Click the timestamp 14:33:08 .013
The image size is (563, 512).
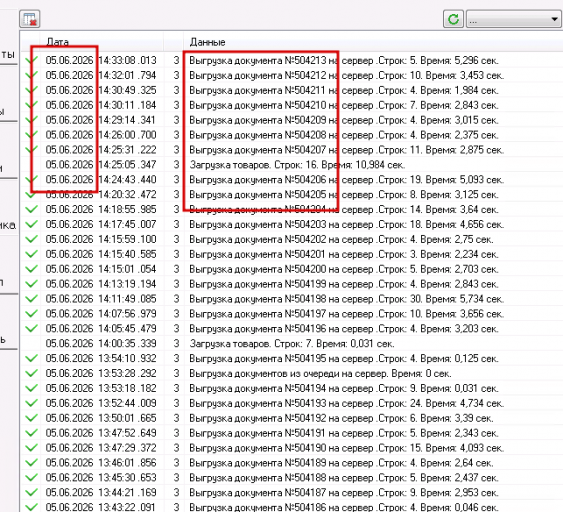tap(127, 60)
